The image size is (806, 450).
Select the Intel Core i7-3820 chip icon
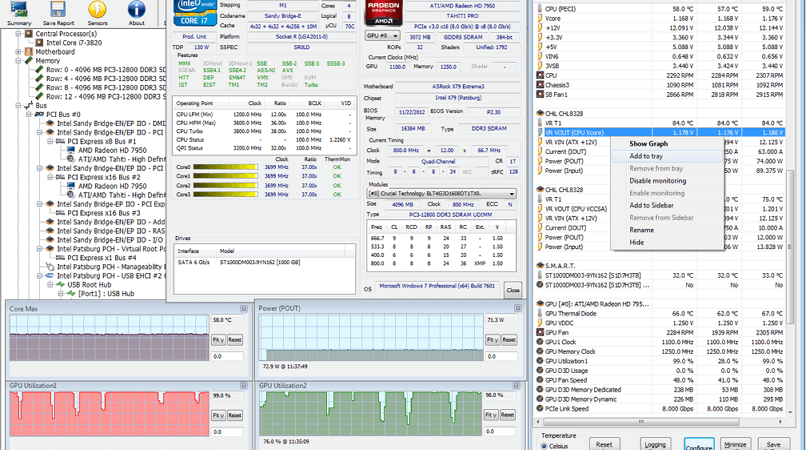click(40, 43)
